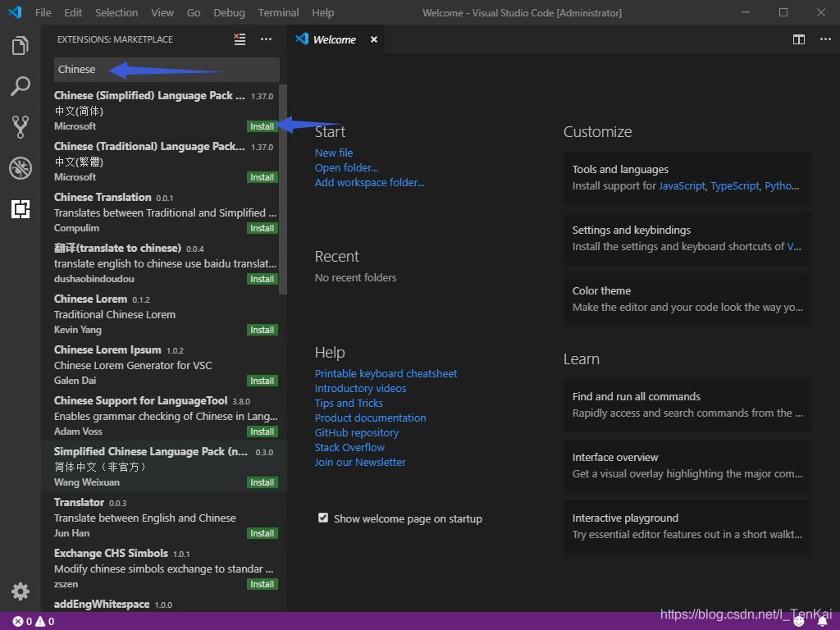840x630 pixels.
Task: Open GitHub repository link
Action: click(357, 433)
